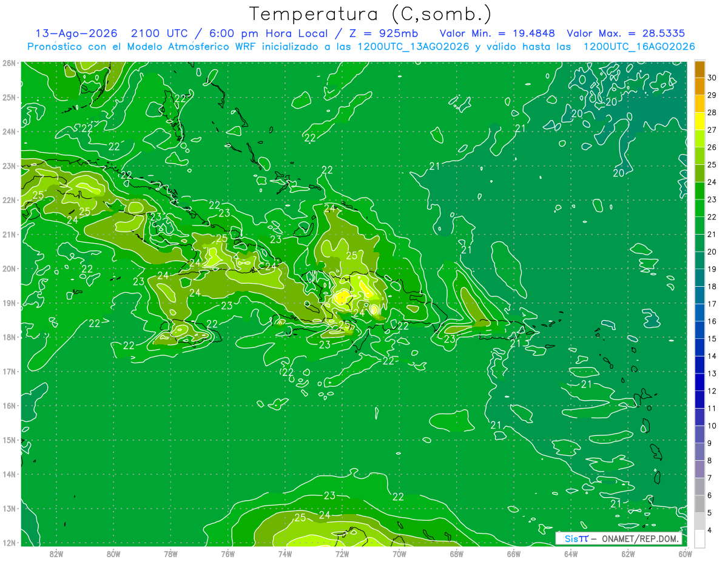
Task: Click the latitude label '19N'
Action: pyautogui.click(x=8, y=303)
